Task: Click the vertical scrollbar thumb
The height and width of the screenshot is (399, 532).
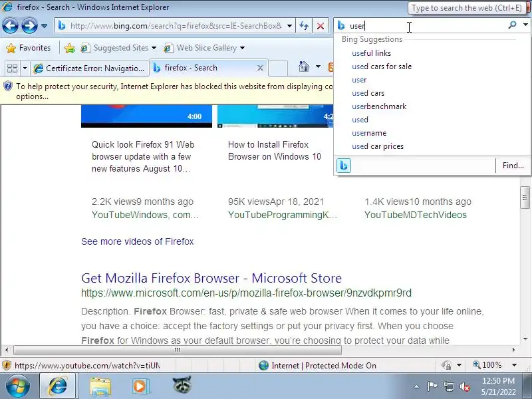Action: [525, 197]
